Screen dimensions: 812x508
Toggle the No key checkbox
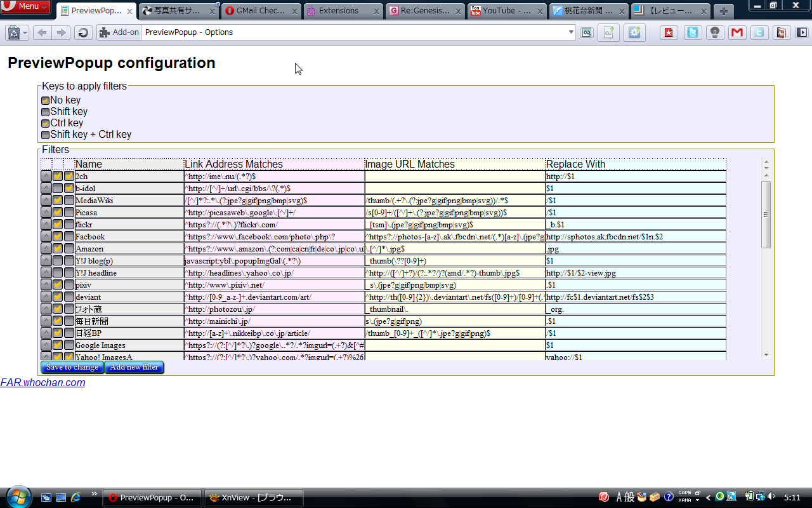pyautogui.click(x=45, y=100)
